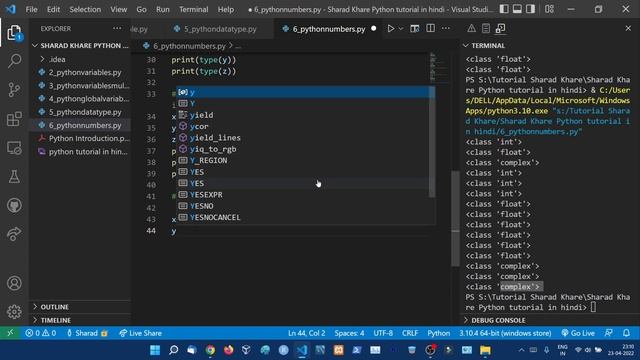The width and height of the screenshot is (640, 360).
Task: Change encoding via UTF-8
Action: tap(383, 333)
